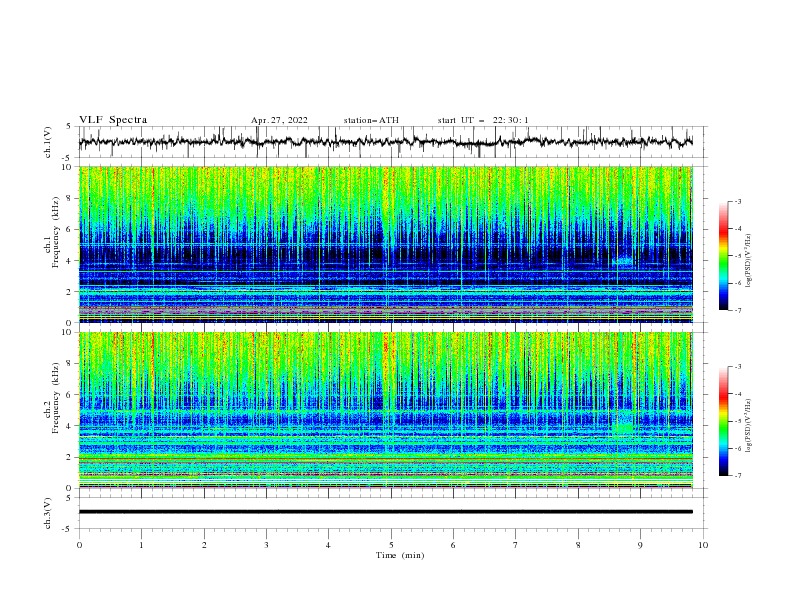
Task: Click the ch.3 flat black trace
Action: click(385, 512)
